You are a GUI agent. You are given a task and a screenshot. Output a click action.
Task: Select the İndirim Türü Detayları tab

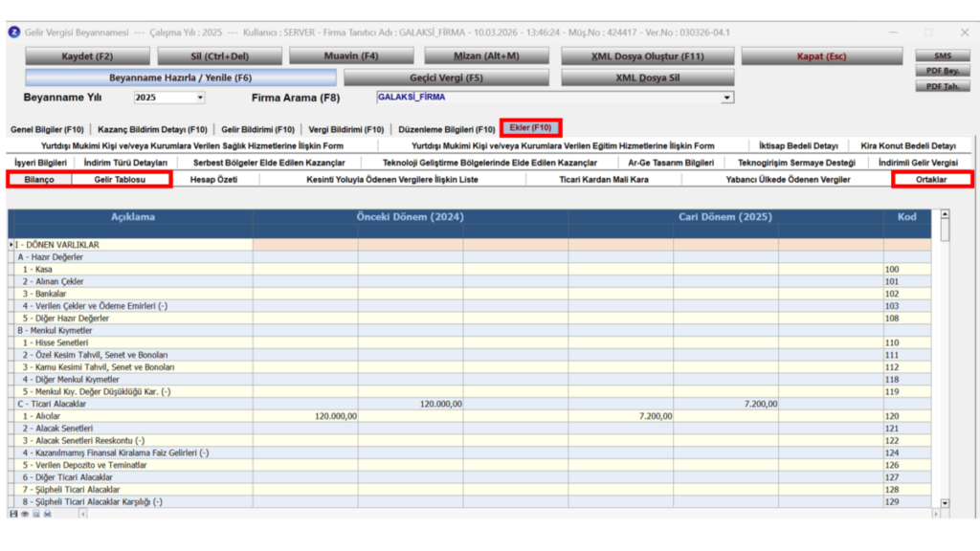tap(125, 163)
